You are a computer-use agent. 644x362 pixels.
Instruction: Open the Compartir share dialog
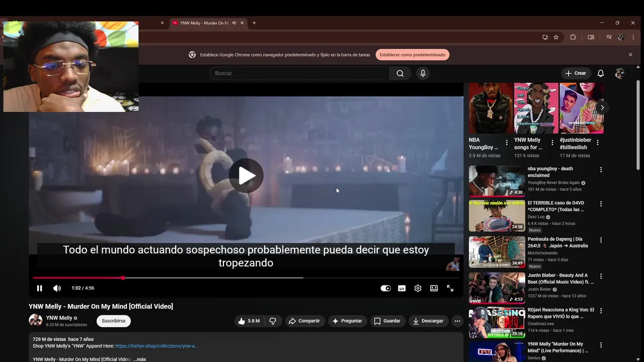coord(304,321)
